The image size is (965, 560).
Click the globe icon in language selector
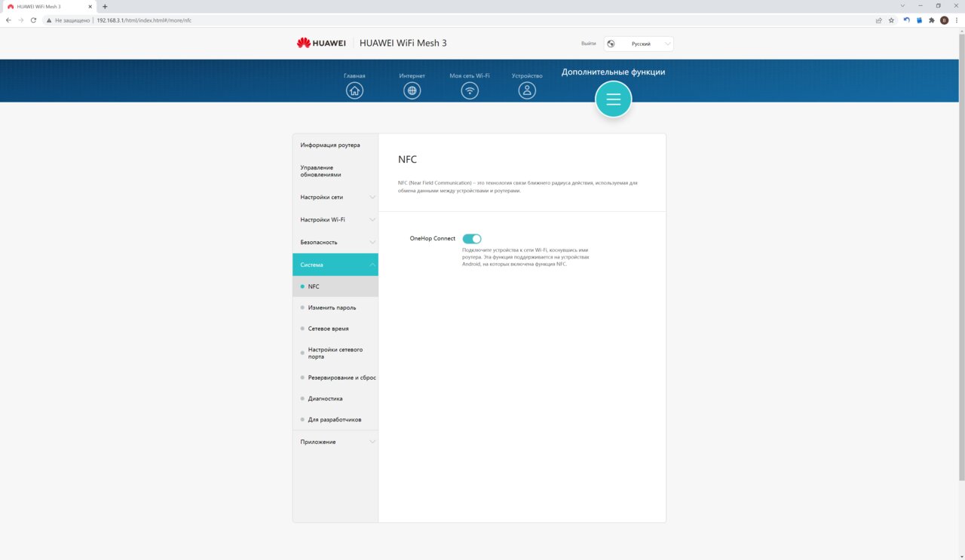click(611, 44)
